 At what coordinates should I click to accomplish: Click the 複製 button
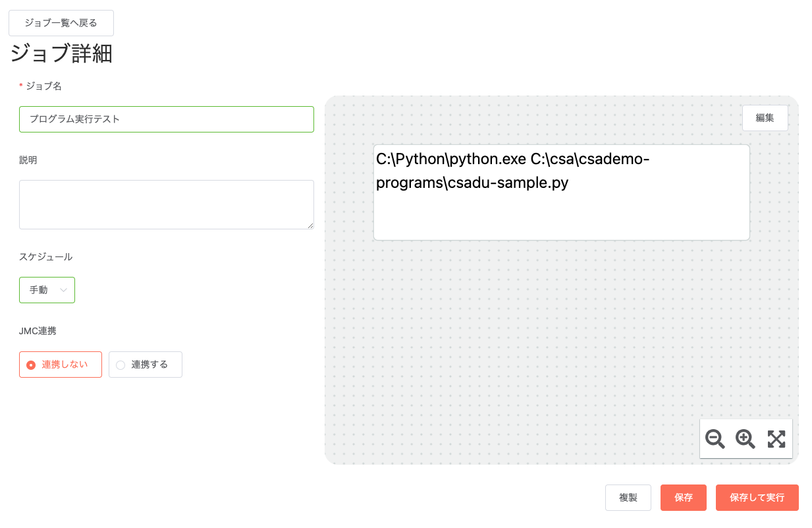tap(628, 498)
